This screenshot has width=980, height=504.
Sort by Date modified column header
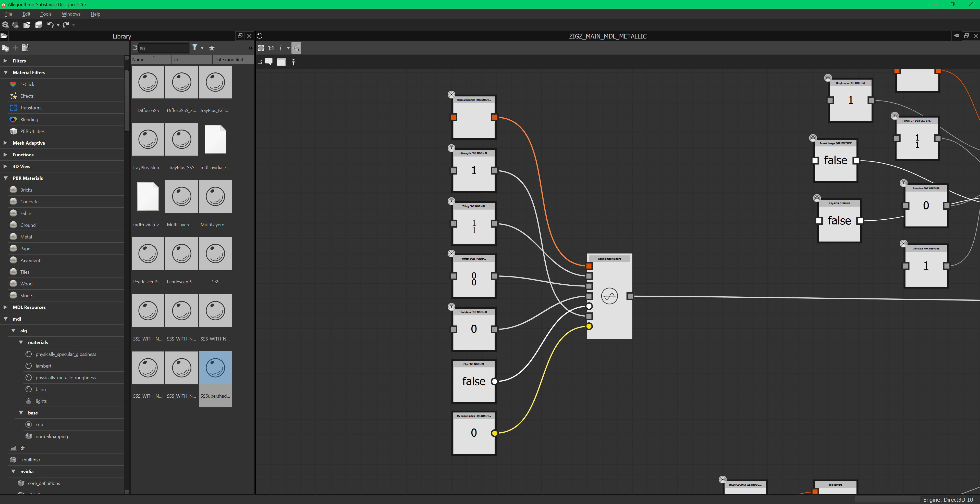click(x=233, y=59)
